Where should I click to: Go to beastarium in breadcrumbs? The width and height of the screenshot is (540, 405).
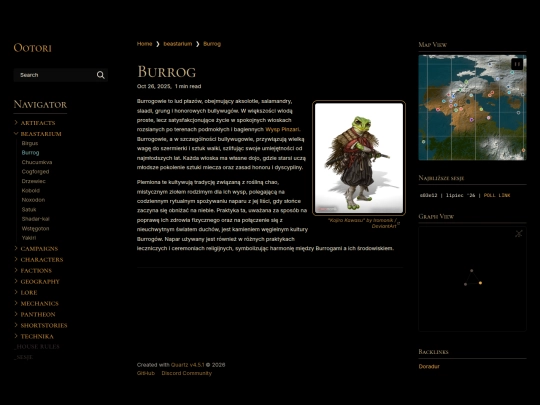click(177, 44)
